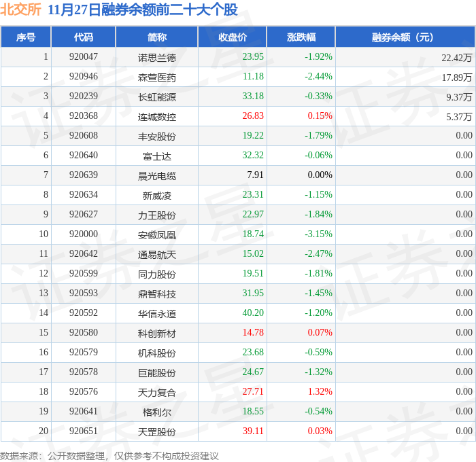The height and width of the screenshot is (462, 476).
Task: Select stock name 安徽凤凰
Action: tap(156, 235)
